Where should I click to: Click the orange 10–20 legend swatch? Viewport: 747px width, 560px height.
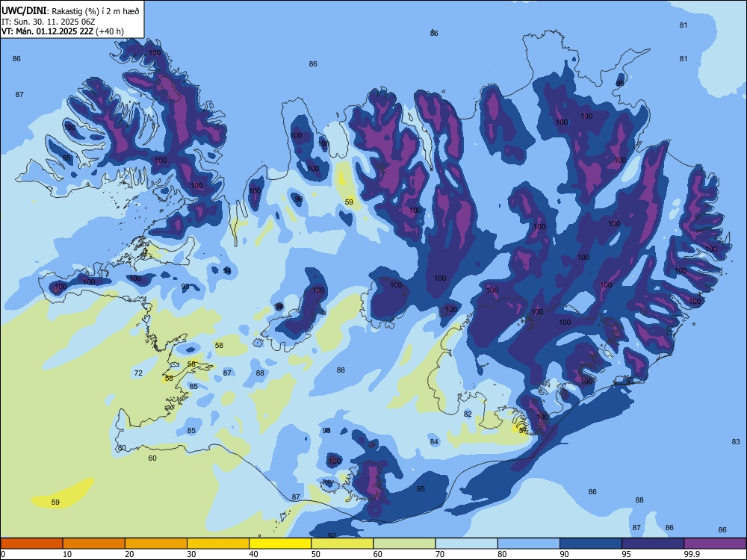coord(94,544)
